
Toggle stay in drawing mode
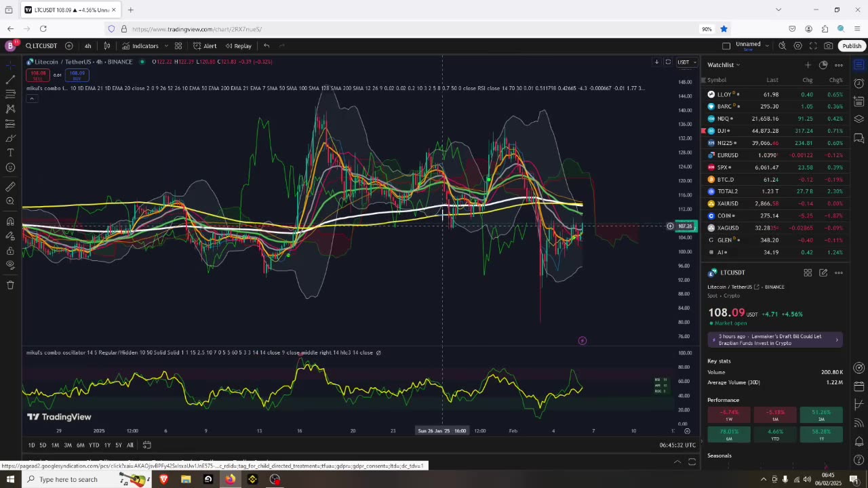coord(10,236)
